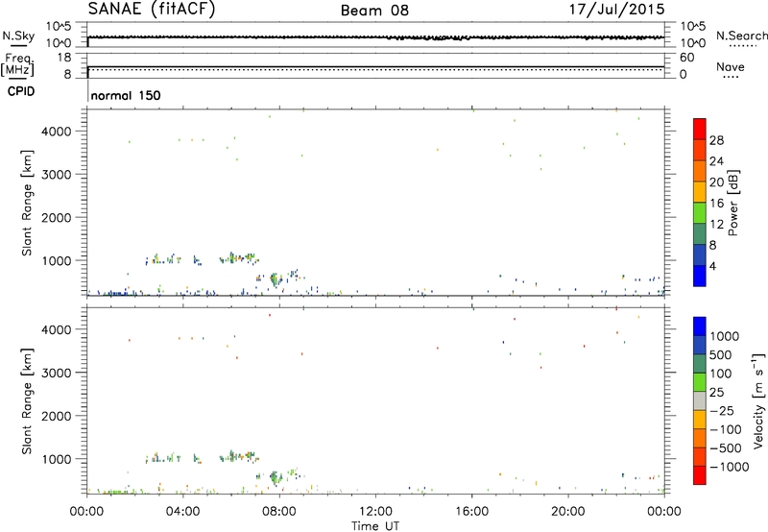The width and height of the screenshot is (768, 532).
Task: Click the '20:00' time tick label
Action: (568, 512)
